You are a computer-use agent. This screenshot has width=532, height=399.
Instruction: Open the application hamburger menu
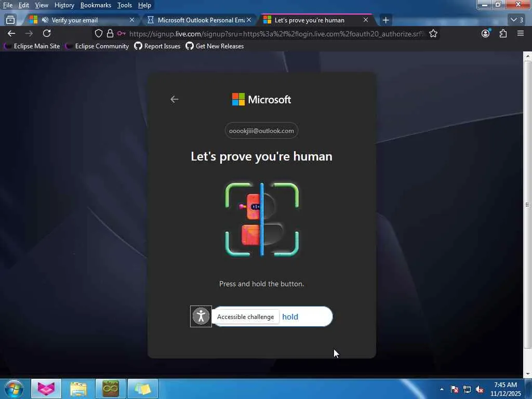(521, 33)
